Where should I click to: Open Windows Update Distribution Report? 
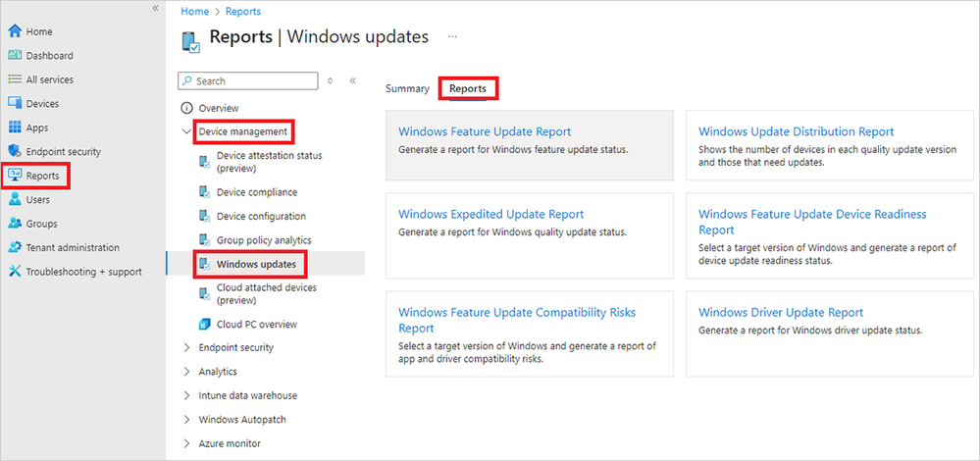[797, 131]
